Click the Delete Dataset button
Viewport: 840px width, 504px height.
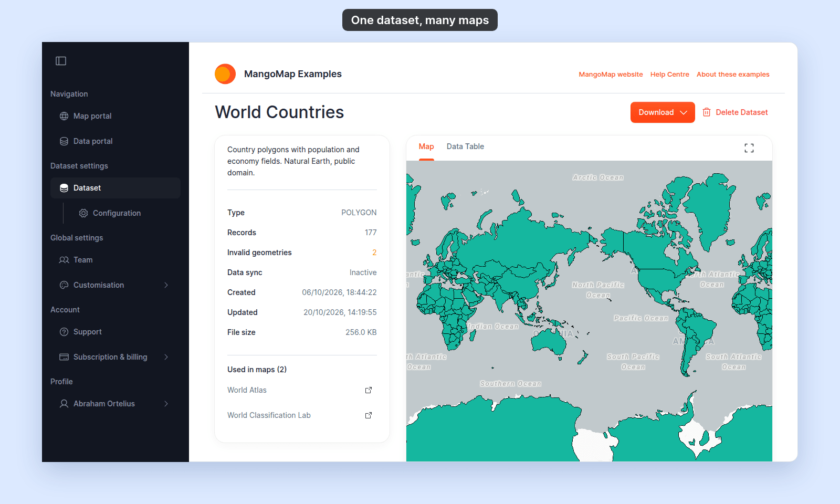(x=735, y=112)
